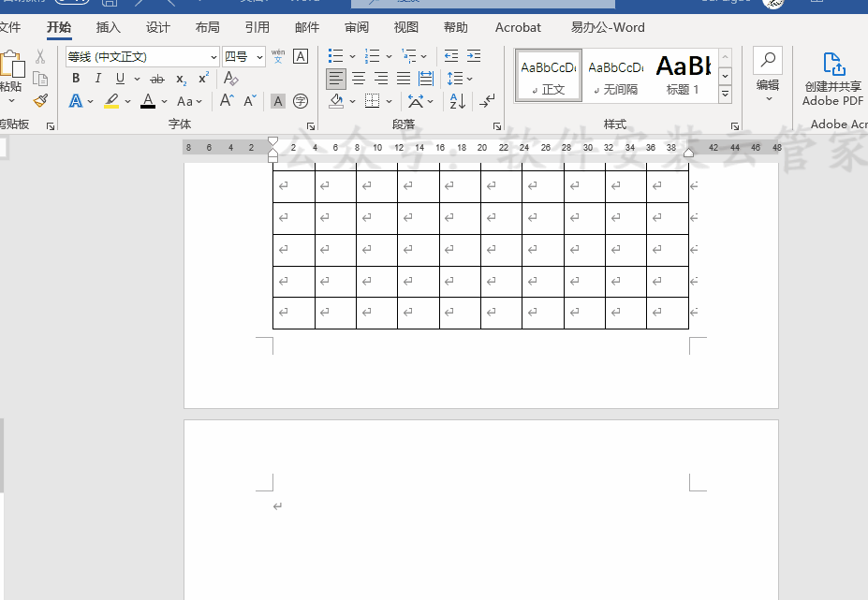
Task: Click the right indent marker on ruler
Action: pyautogui.click(x=688, y=153)
